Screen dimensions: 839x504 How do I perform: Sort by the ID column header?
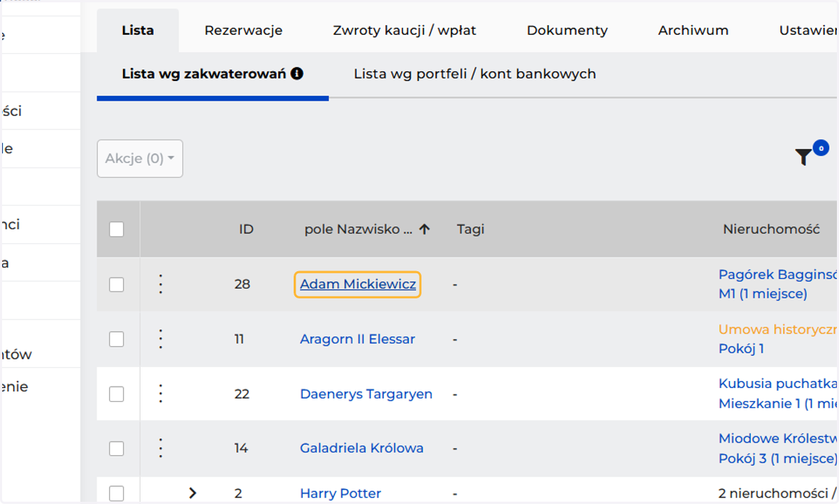[246, 229]
